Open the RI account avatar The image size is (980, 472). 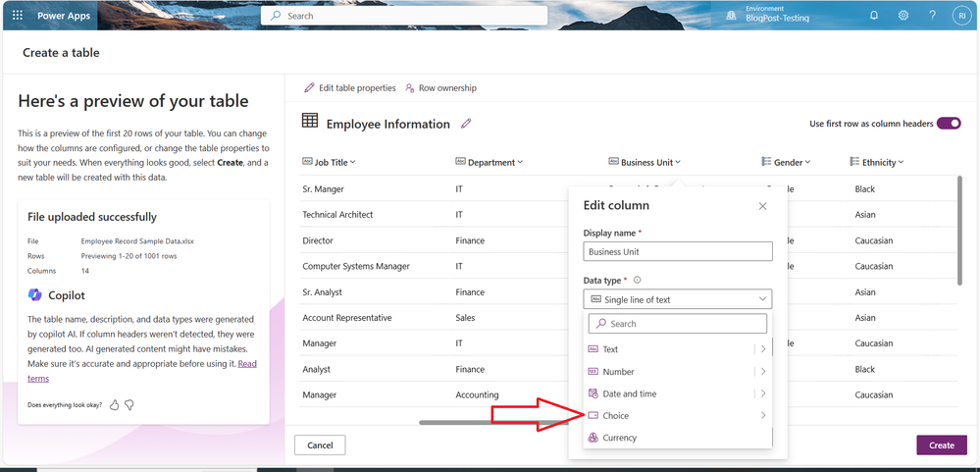pyautogui.click(x=961, y=16)
